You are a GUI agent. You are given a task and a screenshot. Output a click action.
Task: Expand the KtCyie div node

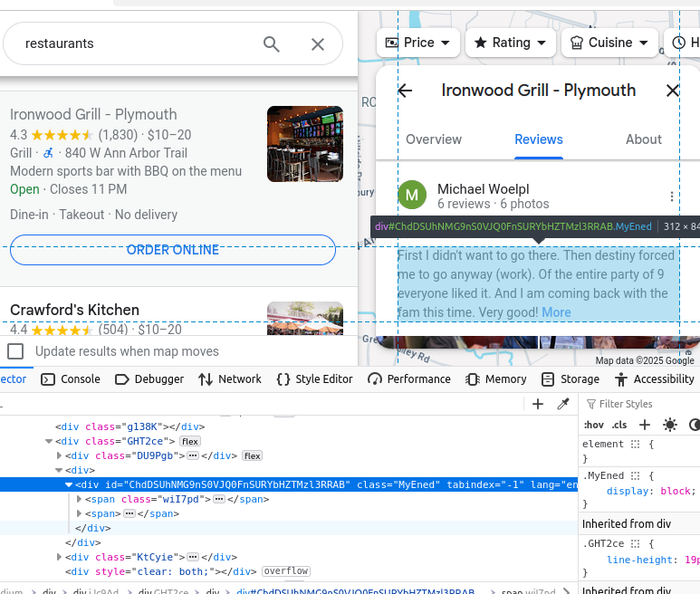[59, 557]
